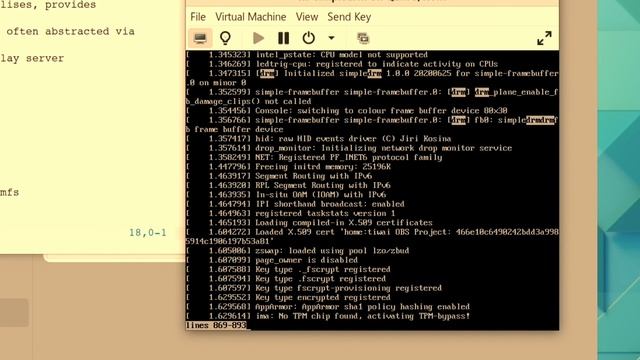Viewport: 640px width, 360px height.
Task: Click 'page_owner is disabled' log line
Action: point(272,260)
